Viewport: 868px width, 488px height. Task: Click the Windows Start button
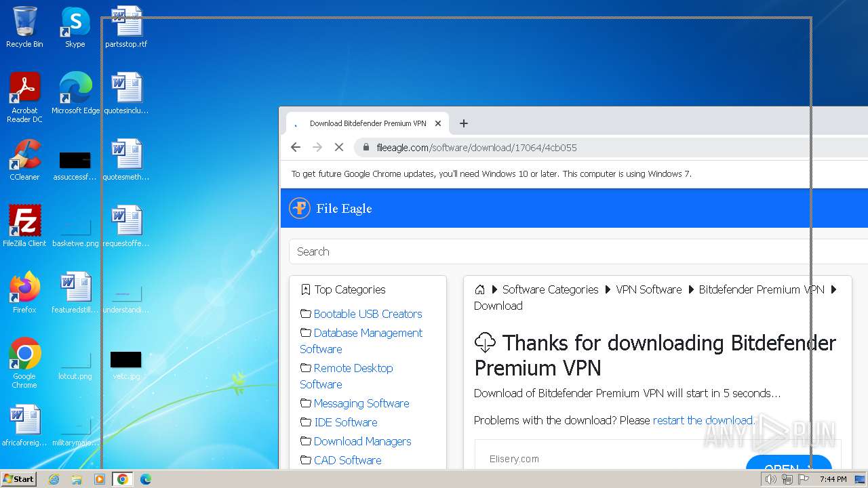point(19,479)
